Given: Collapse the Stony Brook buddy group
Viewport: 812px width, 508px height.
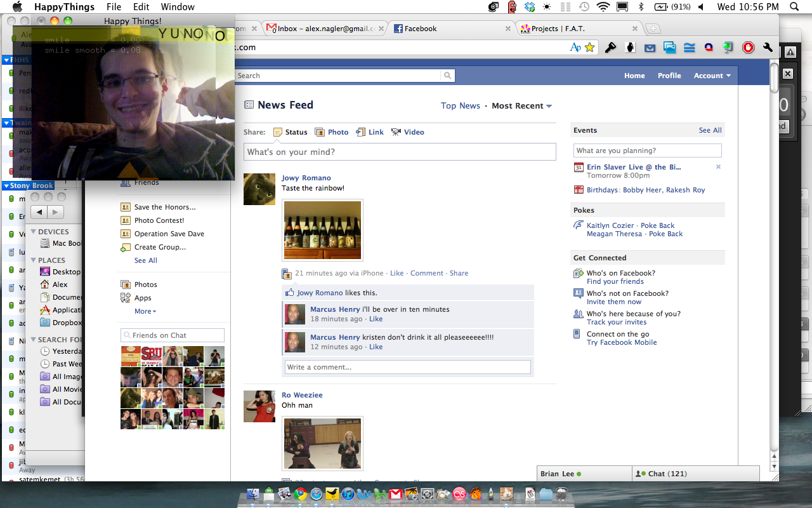Looking at the screenshot, I should (x=6, y=186).
